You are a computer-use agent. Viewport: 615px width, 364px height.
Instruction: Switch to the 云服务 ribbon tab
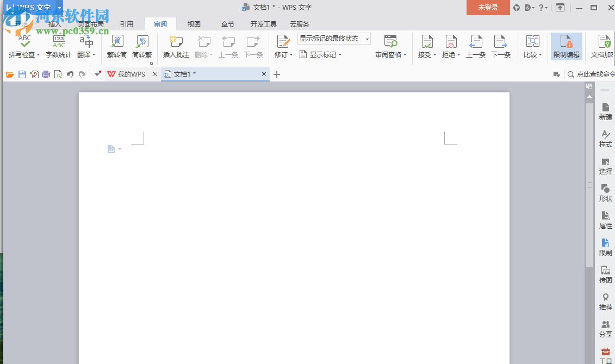pos(299,24)
